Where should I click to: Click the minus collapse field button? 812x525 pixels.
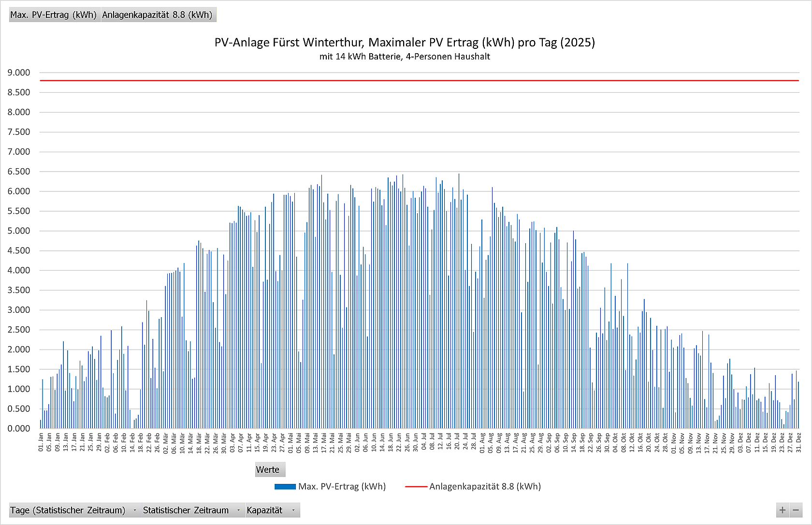pos(796,510)
